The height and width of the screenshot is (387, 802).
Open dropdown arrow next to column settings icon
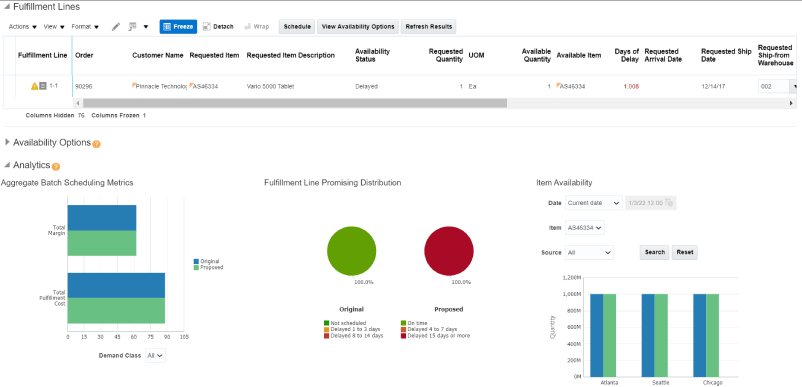(146, 27)
